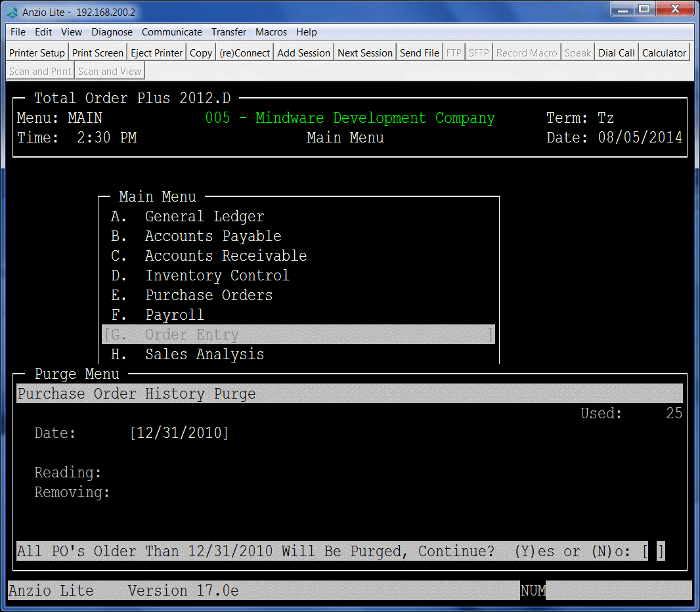The width and height of the screenshot is (700, 612).
Task: Click the Dial Call button
Action: pos(617,53)
